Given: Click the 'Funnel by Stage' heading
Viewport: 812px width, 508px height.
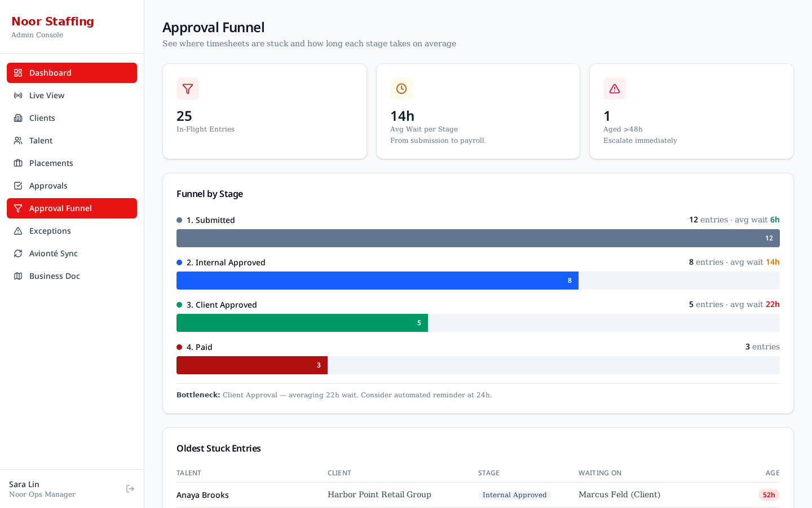Looking at the screenshot, I should pos(210,194).
